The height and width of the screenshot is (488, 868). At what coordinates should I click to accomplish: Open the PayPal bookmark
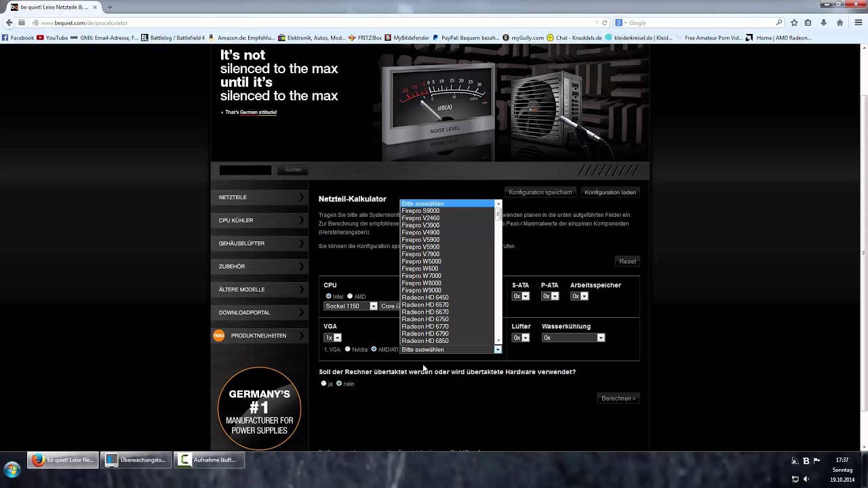pyautogui.click(x=466, y=38)
